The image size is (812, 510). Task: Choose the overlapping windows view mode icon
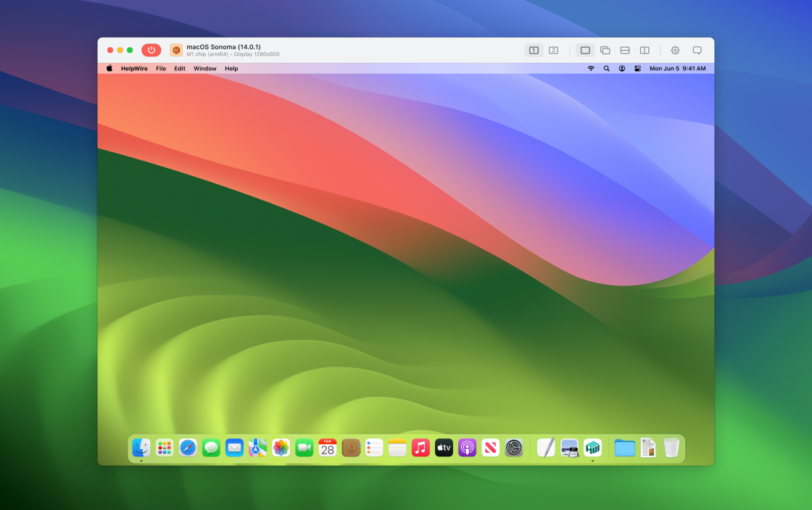(605, 50)
